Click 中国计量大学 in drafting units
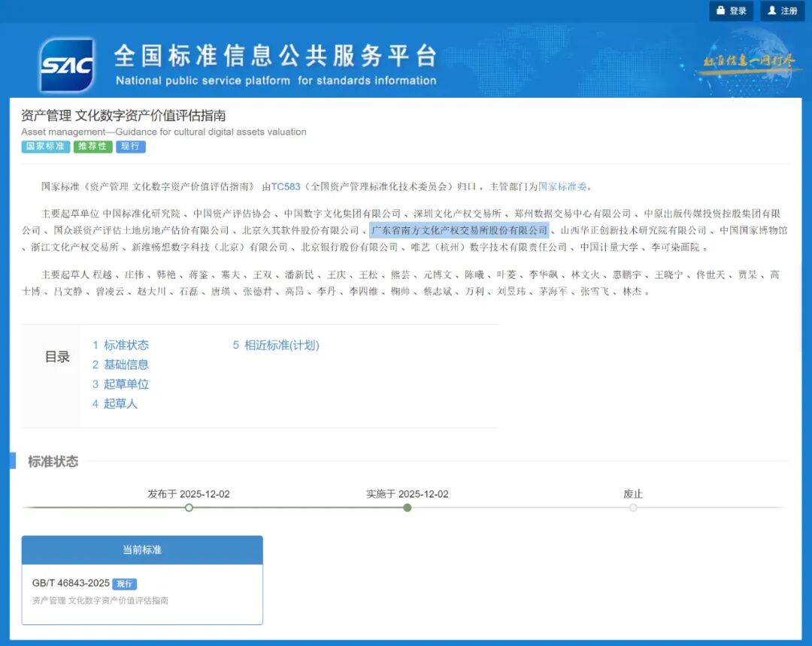This screenshot has height=646, width=812. (x=609, y=247)
